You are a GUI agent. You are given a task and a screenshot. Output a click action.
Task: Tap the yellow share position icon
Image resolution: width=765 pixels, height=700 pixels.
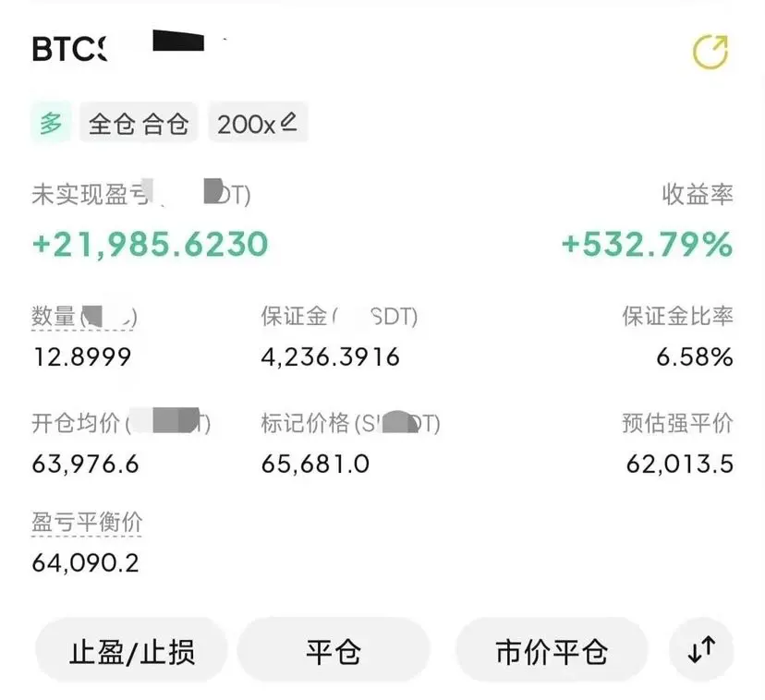pyautogui.click(x=710, y=51)
